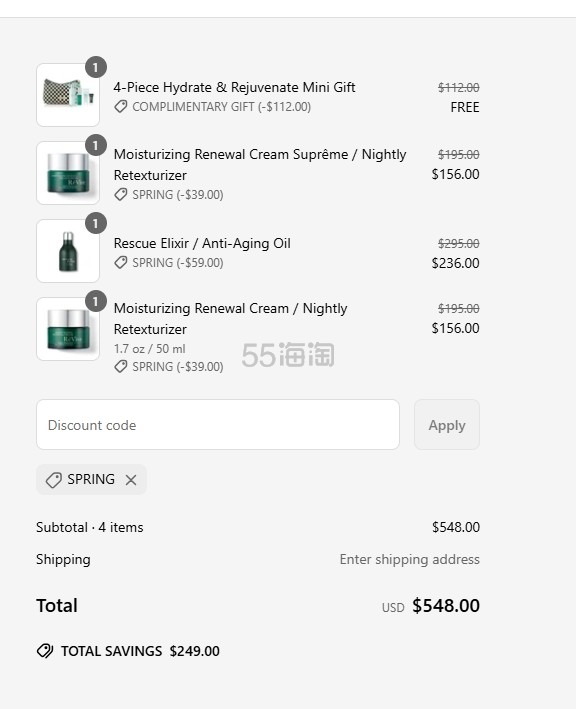This screenshot has height=709, width=576.
Task: Click the $548.00 total amount
Action: (x=446, y=605)
